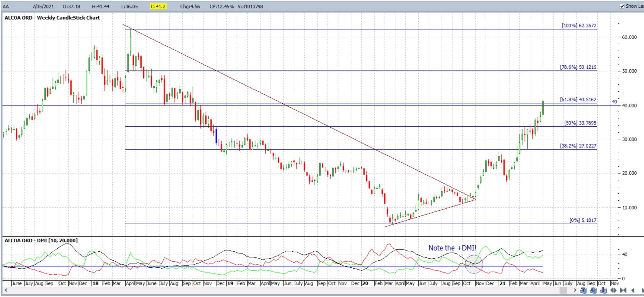Click the CP:12.45% percent change value

(x=222, y=6)
